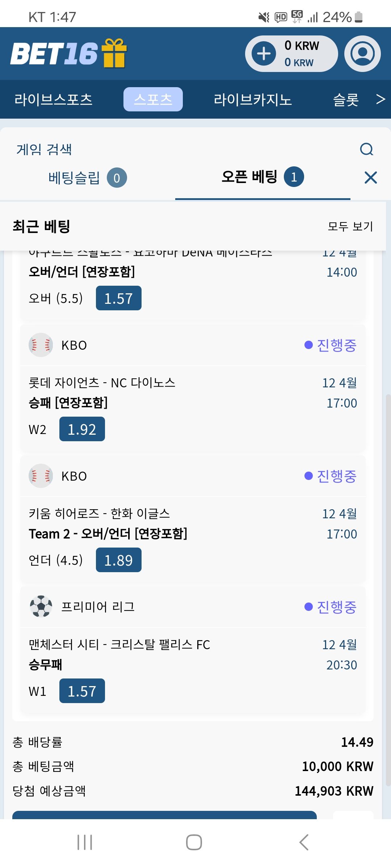This screenshot has height=868, width=391.
Task: Click the gift box promotions icon
Action: [114, 53]
